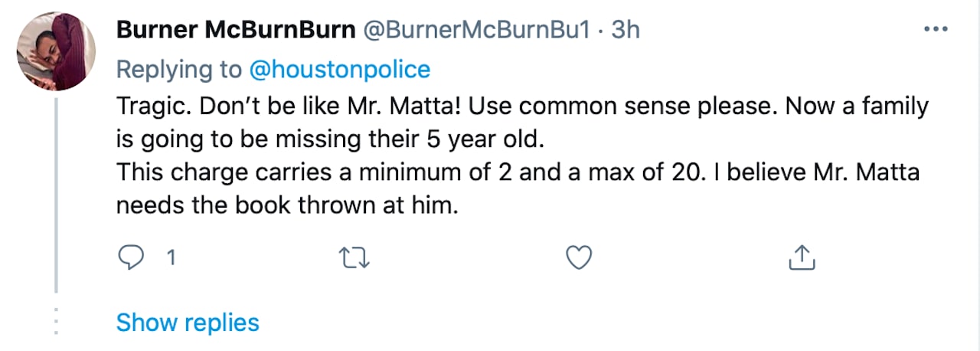980x351 pixels.
Task: Click the "Replying to" label text
Action: [x=179, y=70]
